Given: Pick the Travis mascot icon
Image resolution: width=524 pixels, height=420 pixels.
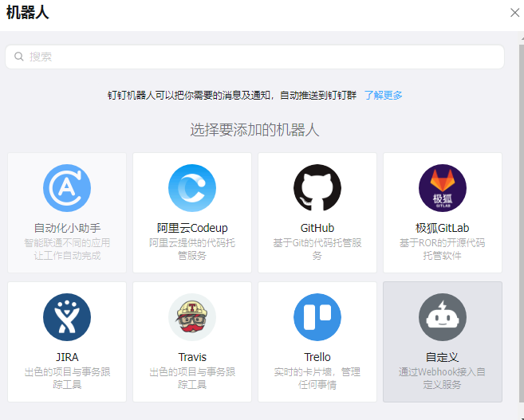Looking at the screenshot, I should [x=192, y=317].
